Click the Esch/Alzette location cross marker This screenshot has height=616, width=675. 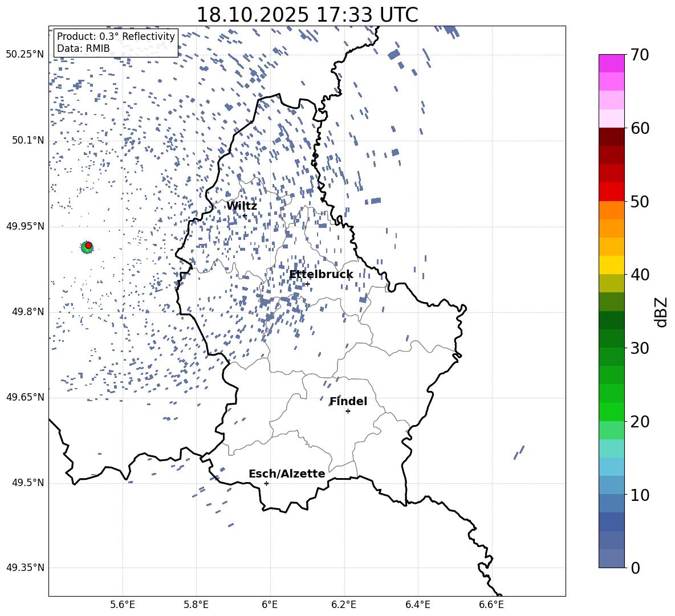click(266, 483)
